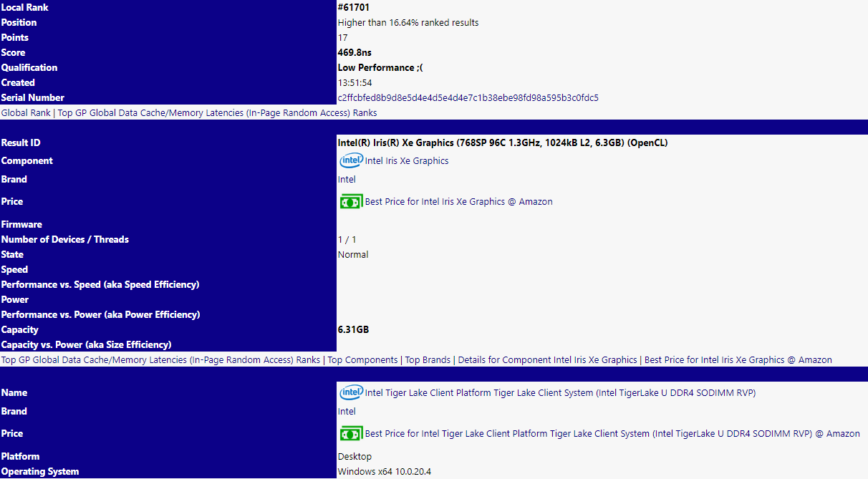Click the text Higher than 16.64% ranked results
Screen dimensions: 868x479
(408, 22)
